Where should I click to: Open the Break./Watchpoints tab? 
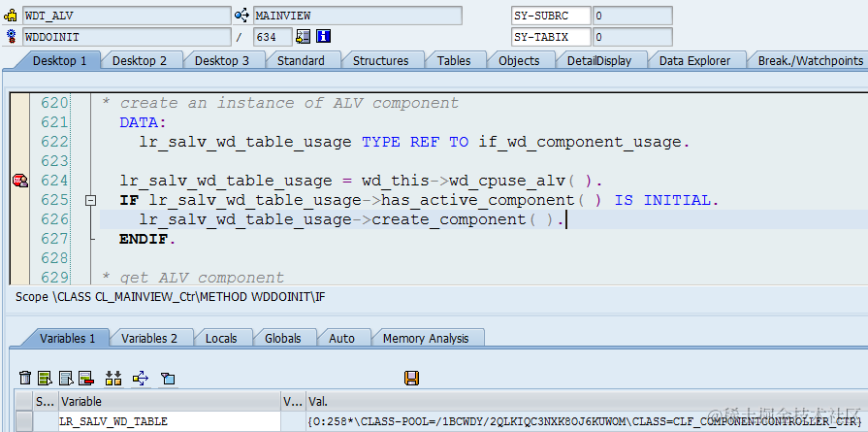pos(810,61)
